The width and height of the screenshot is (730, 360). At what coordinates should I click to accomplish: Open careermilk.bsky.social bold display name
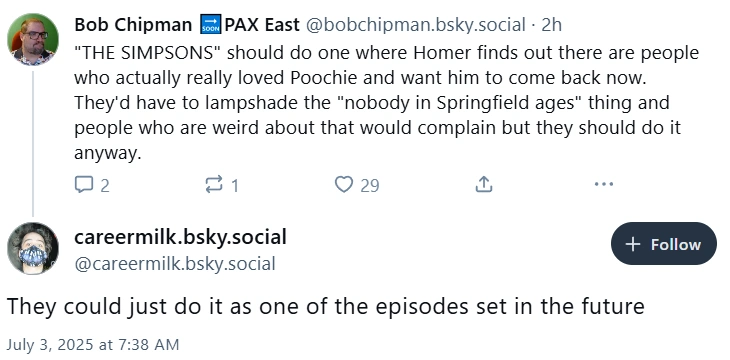point(180,237)
